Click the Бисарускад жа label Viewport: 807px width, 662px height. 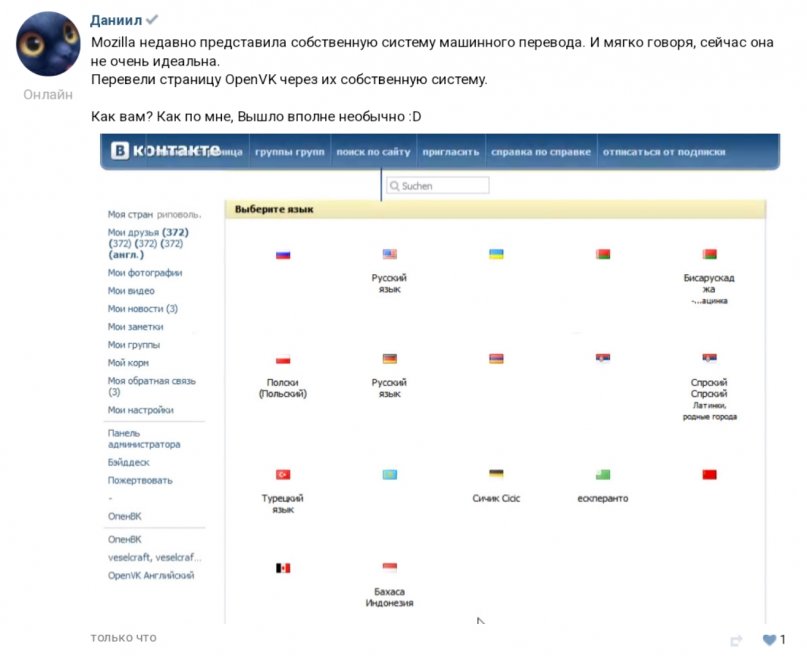click(709, 283)
